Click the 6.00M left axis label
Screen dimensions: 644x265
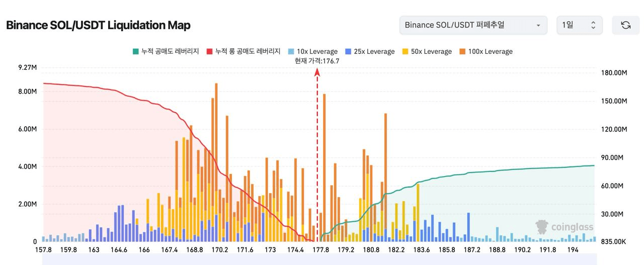(28, 129)
